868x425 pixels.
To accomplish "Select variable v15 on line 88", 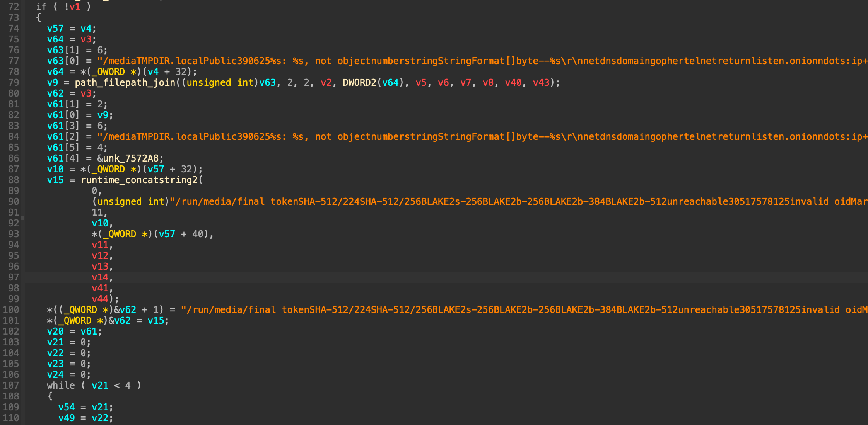I will click(x=55, y=180).
